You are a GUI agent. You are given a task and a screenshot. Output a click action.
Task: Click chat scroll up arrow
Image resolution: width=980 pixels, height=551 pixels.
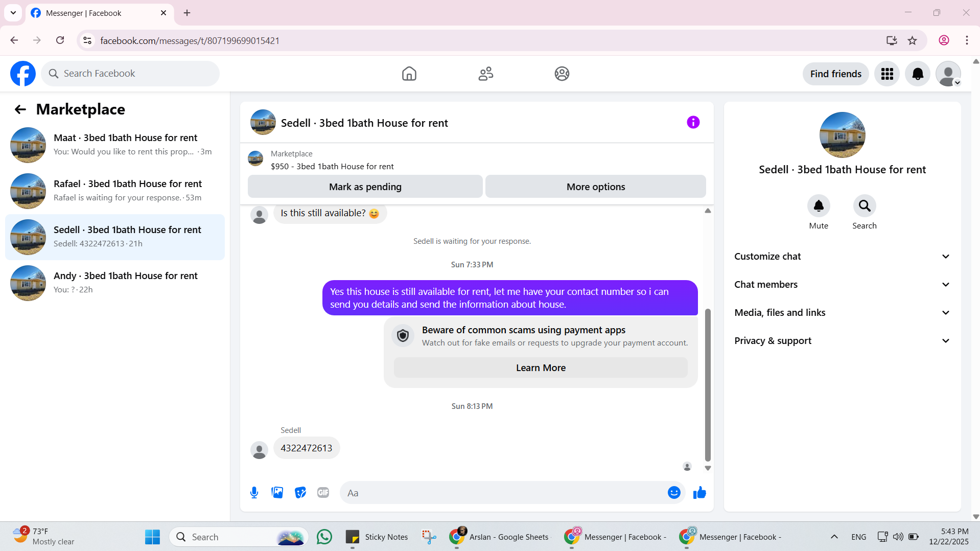click(x=708, y=211)
